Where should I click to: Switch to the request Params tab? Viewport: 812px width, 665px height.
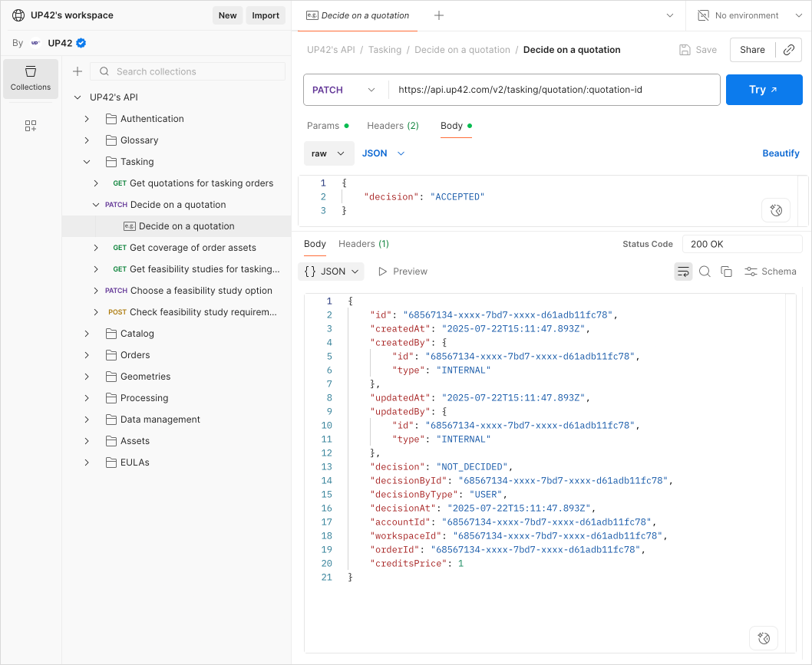tap(328, 126)
